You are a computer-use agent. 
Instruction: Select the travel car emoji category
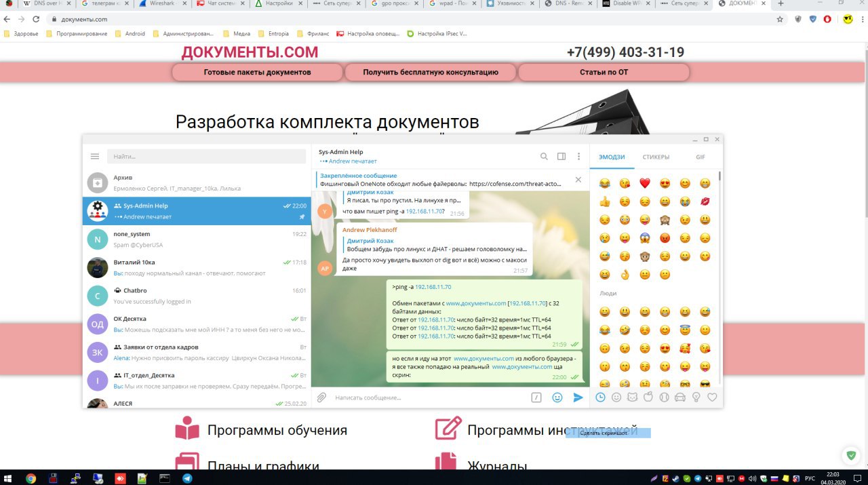tap(680, 397)
